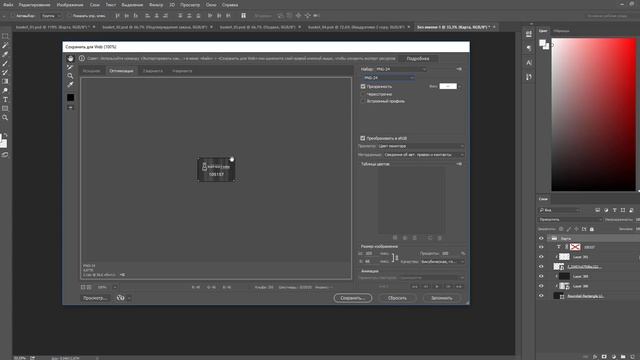Switch to the 2-Up tab

click(x=153, y=71)
